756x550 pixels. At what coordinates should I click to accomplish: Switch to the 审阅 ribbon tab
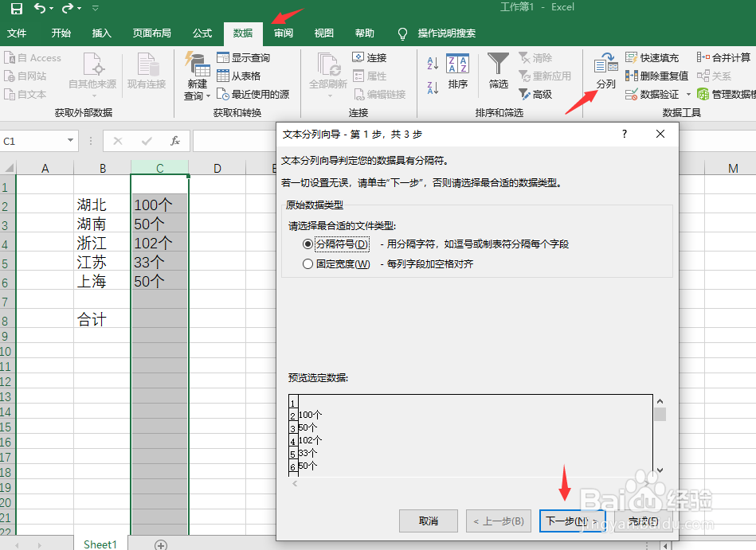click(x=282, y=33)
